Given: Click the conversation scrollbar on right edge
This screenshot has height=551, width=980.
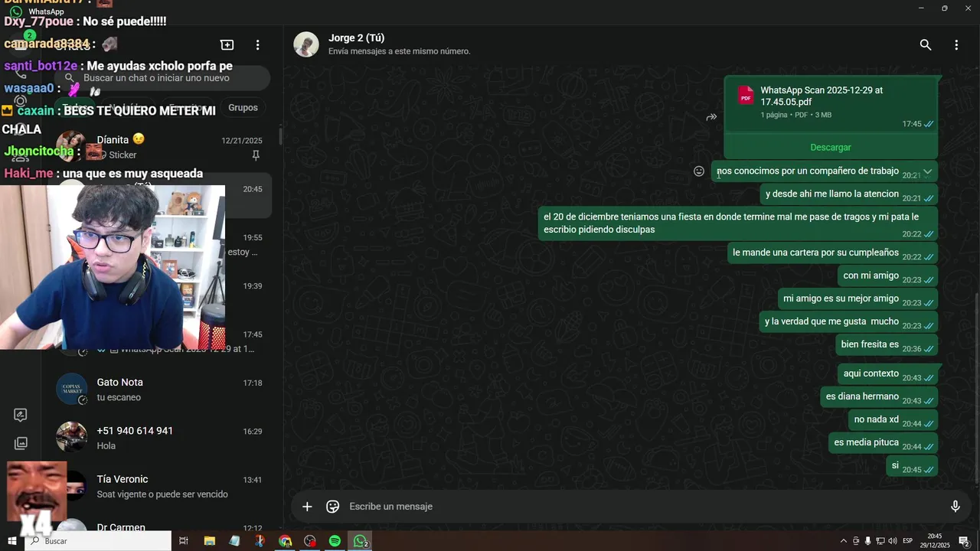Looking at the screenshot, I should click(x=977, y=386).
